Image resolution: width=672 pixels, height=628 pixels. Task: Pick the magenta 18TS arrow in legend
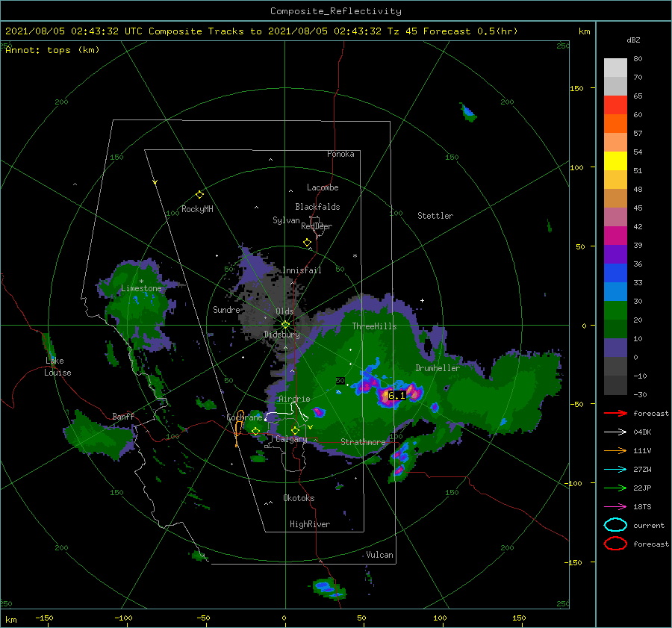click(615, 507)
